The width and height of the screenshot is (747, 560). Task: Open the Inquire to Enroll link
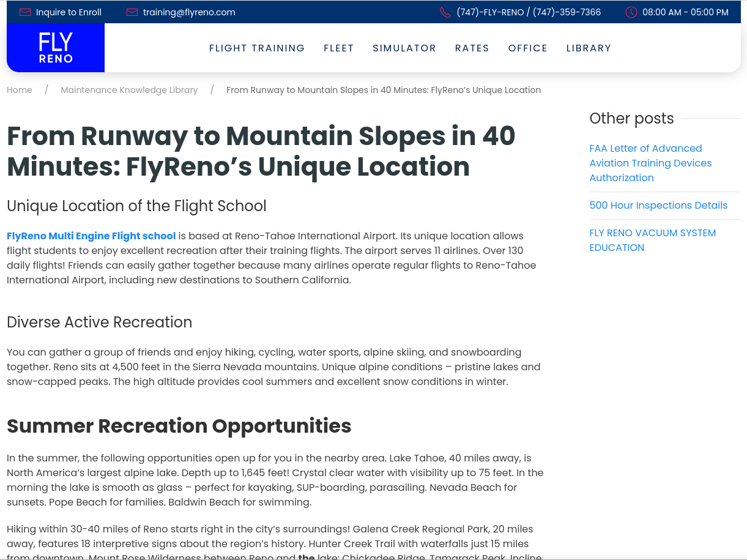pos(69,12)
